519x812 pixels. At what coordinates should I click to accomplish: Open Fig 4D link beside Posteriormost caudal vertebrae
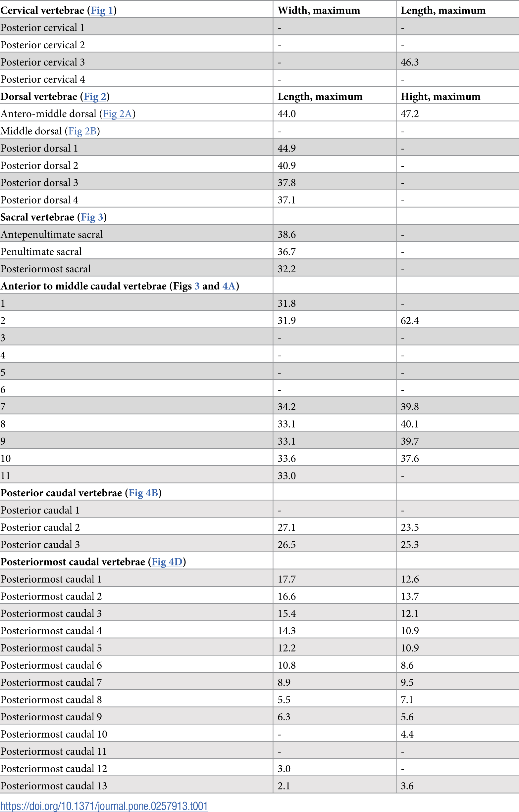click(x=167, y=562)
